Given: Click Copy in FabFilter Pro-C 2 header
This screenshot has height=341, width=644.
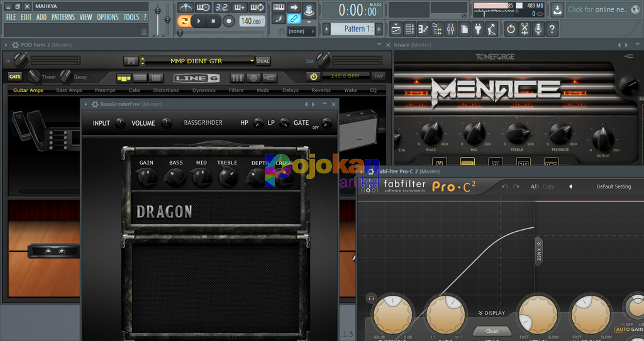Looking at the screenshot, I should [548, 187].
